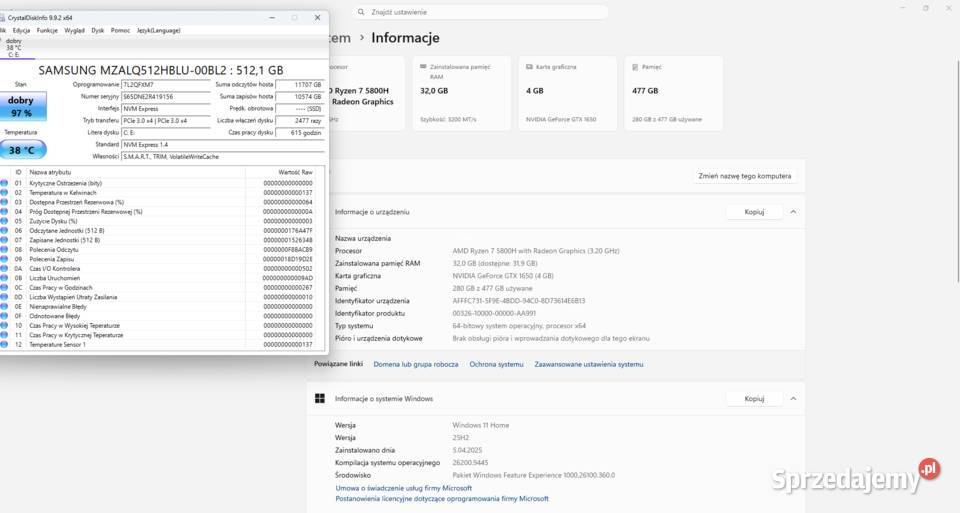Screen dimensions: 960x513
Task: Click the Znajdź ustawienie search field
Action: pyautogui.click(x=481, y=12)
